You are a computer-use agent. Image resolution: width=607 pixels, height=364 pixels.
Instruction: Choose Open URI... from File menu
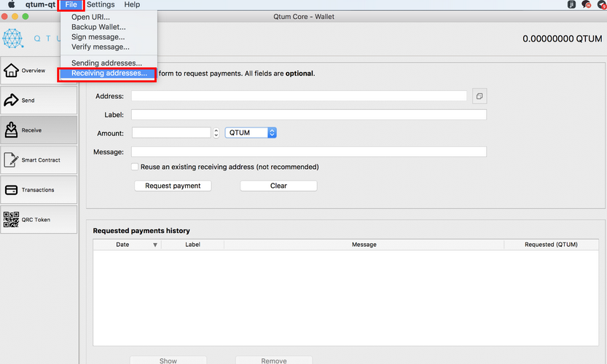(x=109, y=17)
